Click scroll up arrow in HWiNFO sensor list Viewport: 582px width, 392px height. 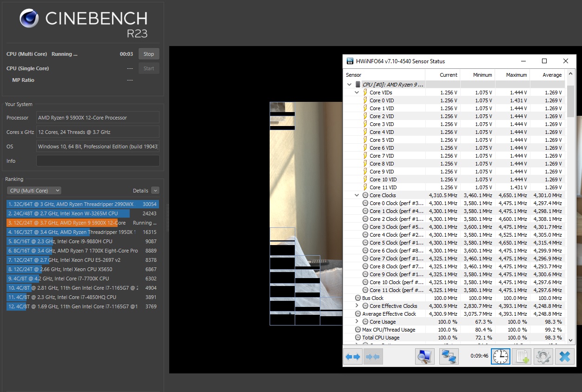click(x=570, y=74)
